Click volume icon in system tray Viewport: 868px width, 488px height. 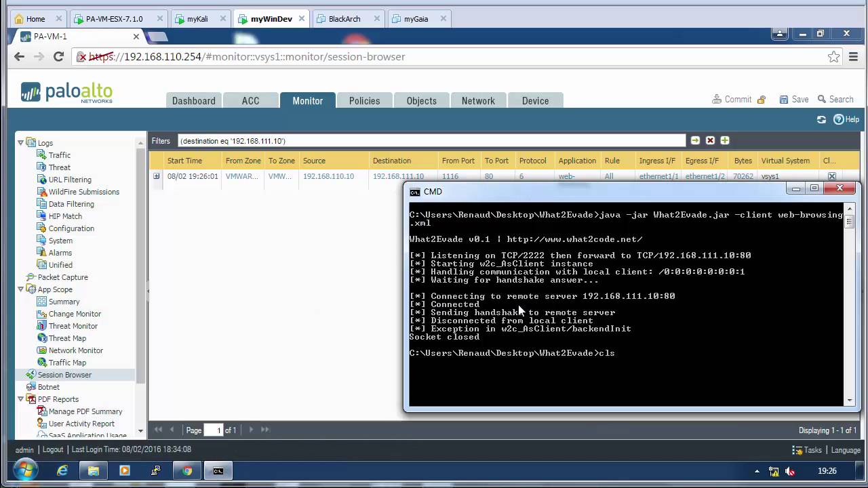(x=790, y=471)
